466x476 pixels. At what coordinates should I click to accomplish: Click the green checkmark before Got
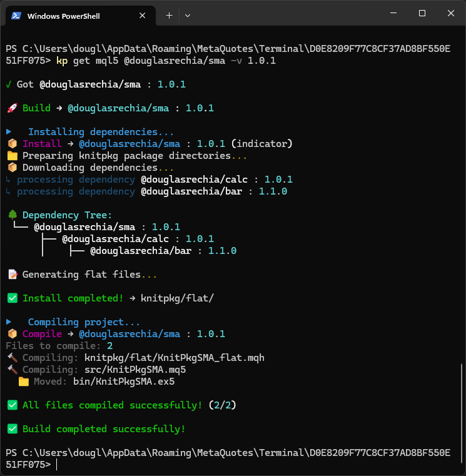[9, 84]
